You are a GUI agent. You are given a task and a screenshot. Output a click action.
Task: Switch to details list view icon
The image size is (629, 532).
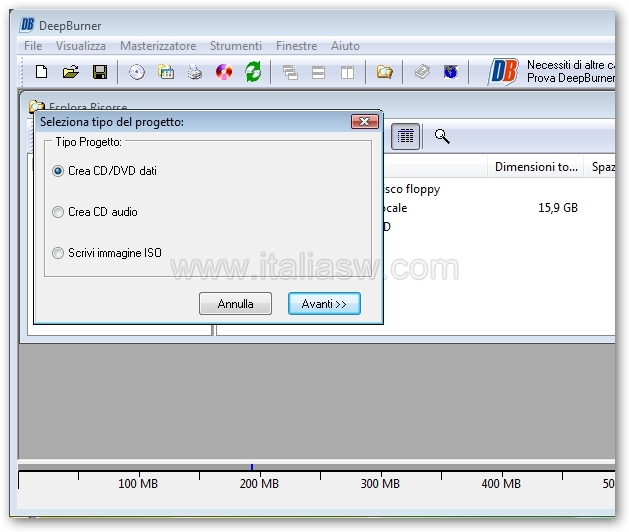pos(405,136)
